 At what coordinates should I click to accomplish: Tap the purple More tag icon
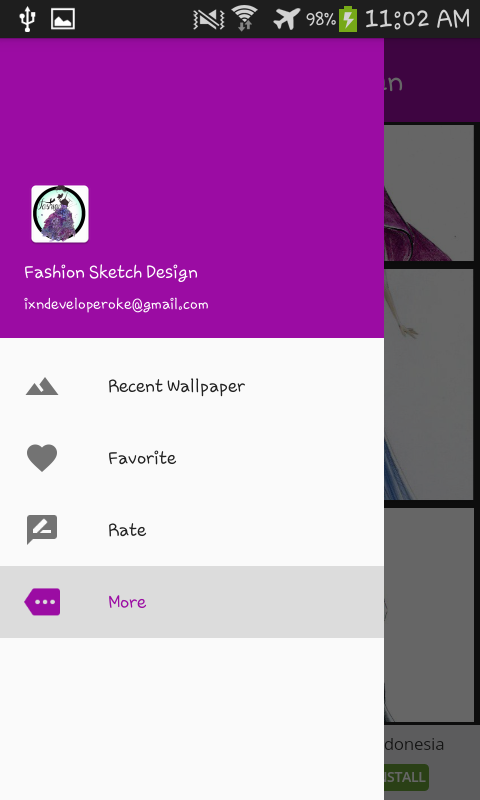click(42, 602)
